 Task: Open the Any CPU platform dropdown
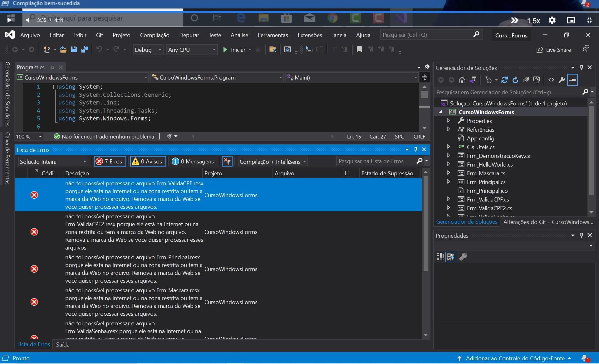pos(192,50)
